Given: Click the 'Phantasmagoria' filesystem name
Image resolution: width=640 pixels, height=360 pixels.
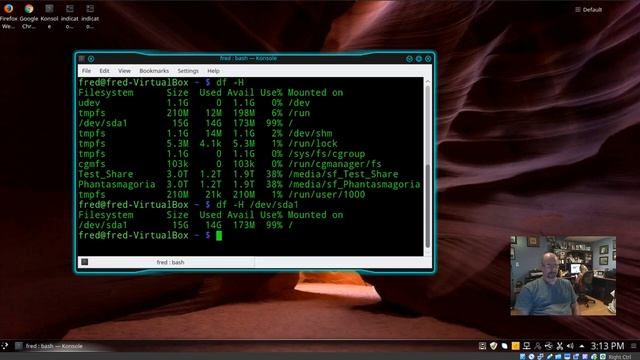Looking at the screenshot, I should (x=117, y=184).
